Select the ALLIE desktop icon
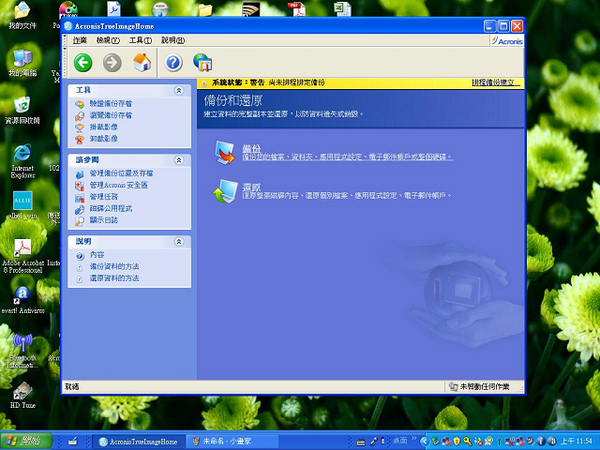 22,205
